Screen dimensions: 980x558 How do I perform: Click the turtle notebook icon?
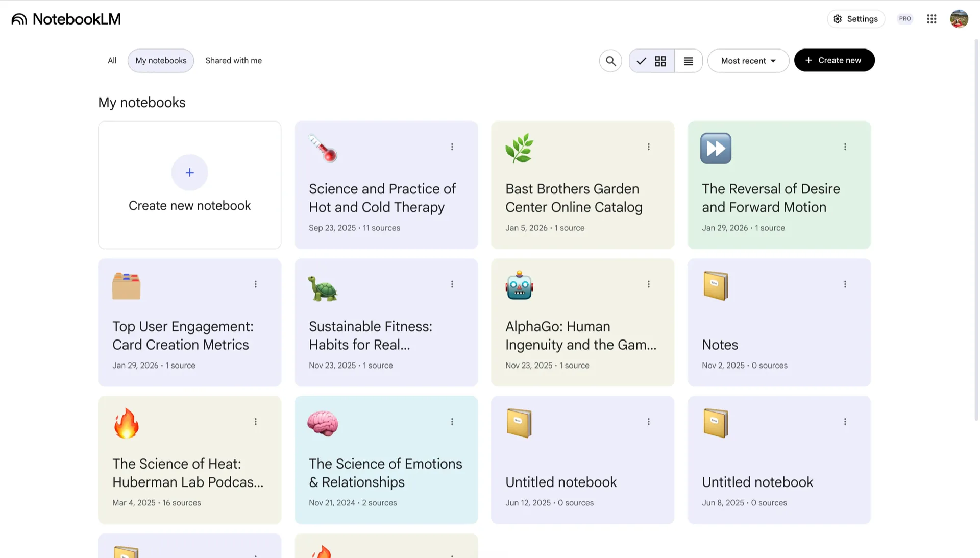coord(323,288)
